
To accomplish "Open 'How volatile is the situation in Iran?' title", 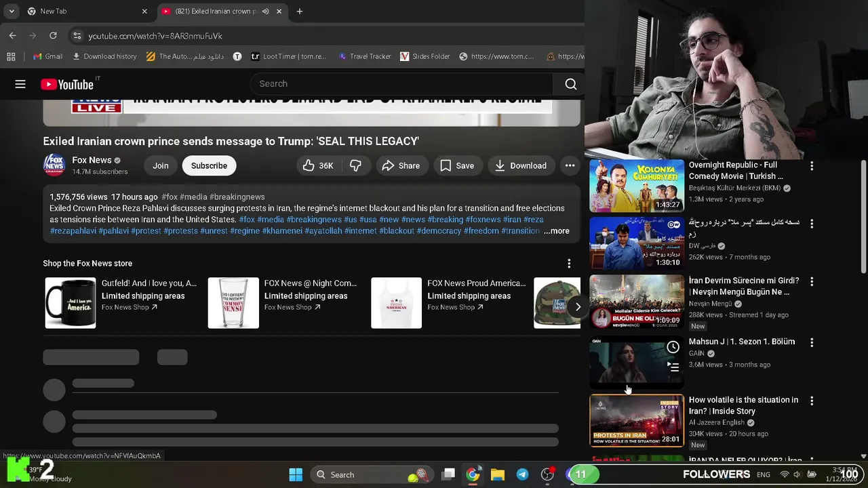I will [x=743, y=405].
